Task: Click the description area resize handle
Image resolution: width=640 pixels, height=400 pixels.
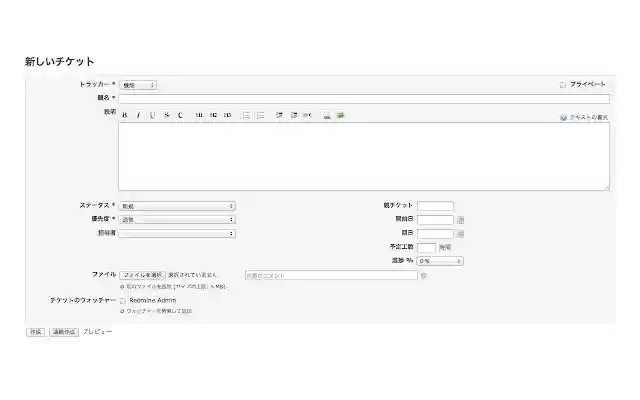Action: (x=607, y=188)
